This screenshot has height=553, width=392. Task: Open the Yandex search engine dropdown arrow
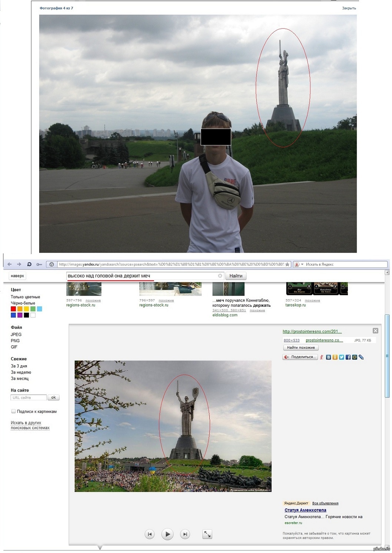coord(302,264)
